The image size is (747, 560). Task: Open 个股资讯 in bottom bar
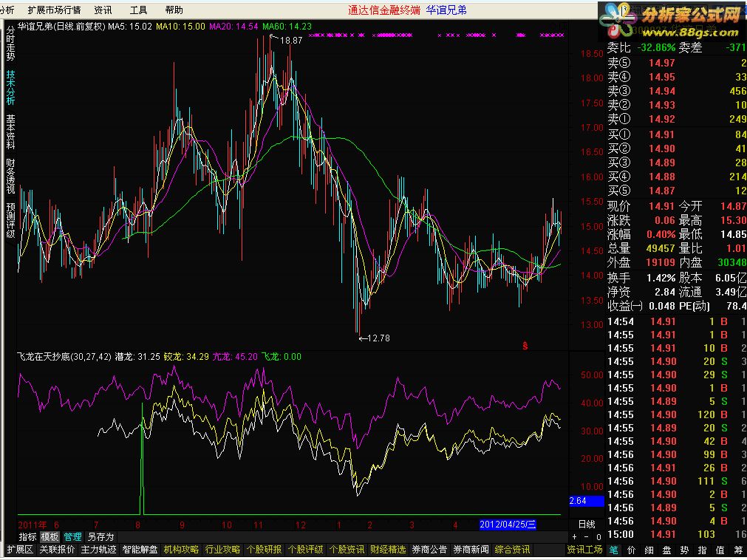[x=347, y=550]
